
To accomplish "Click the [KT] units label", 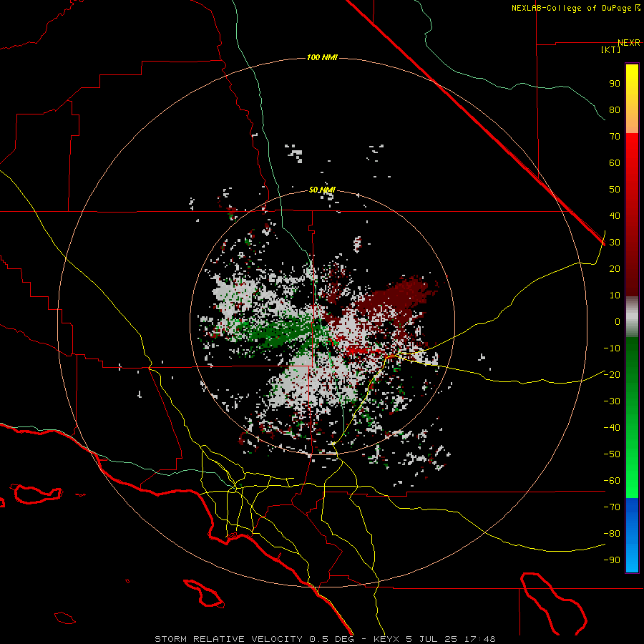I will (x=611, y=49).
